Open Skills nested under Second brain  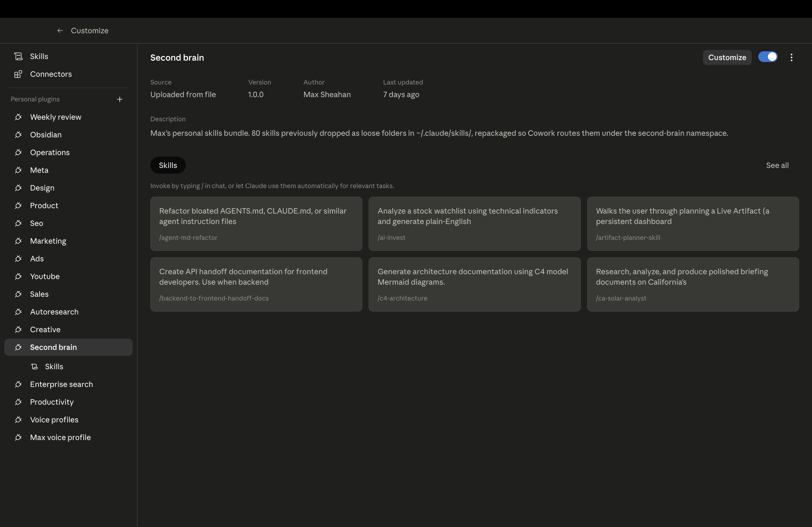pos(68,367)
